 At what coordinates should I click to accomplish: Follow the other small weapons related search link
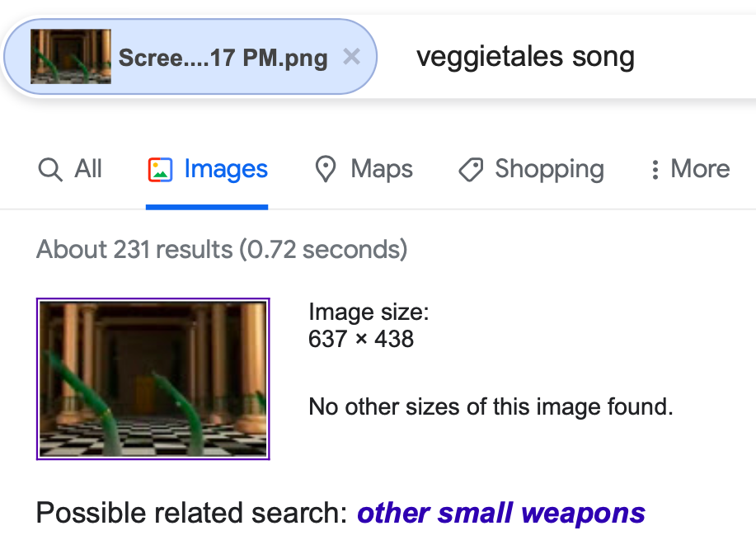point(501,513)
